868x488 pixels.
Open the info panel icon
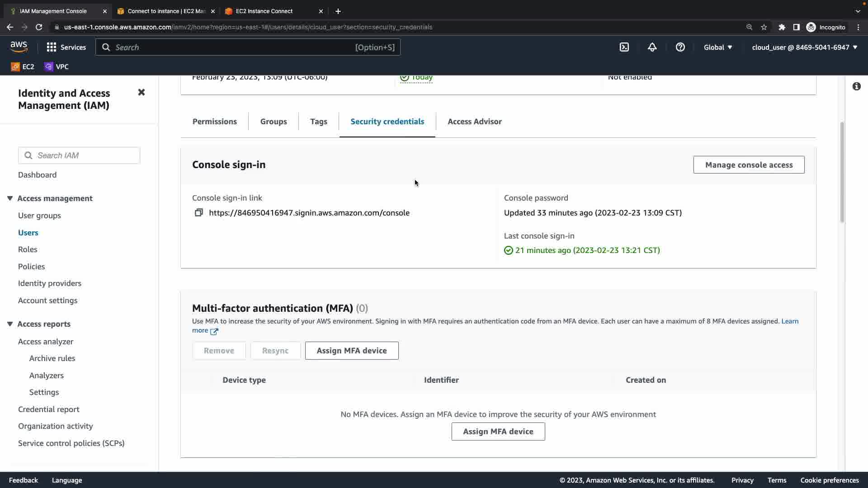(x=856, y=86)
